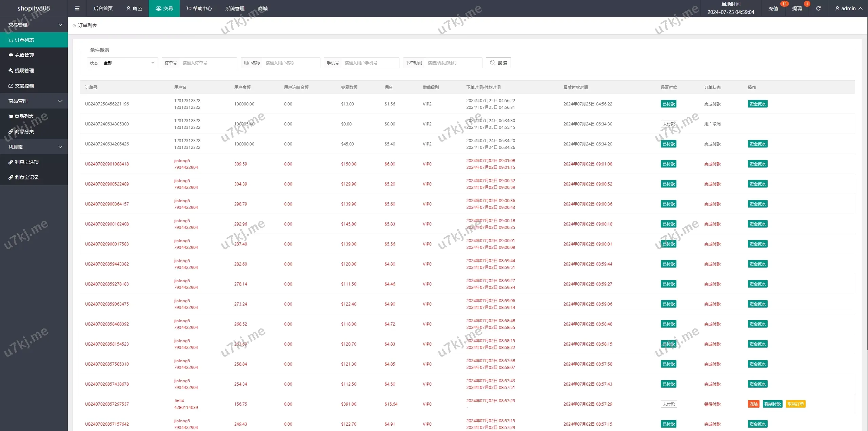
Task: Open 交易控制 in the sidebar
Action: point(24,86)
